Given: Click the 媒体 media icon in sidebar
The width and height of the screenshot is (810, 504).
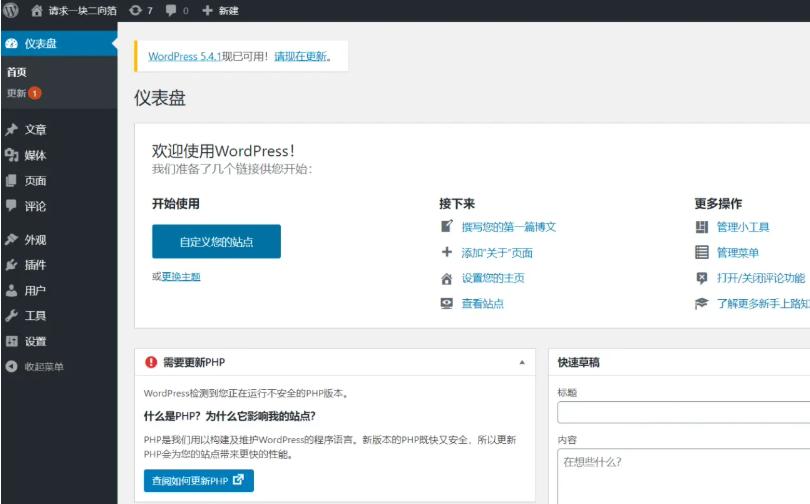Looking at the screenshot, I should coord(11,154).
